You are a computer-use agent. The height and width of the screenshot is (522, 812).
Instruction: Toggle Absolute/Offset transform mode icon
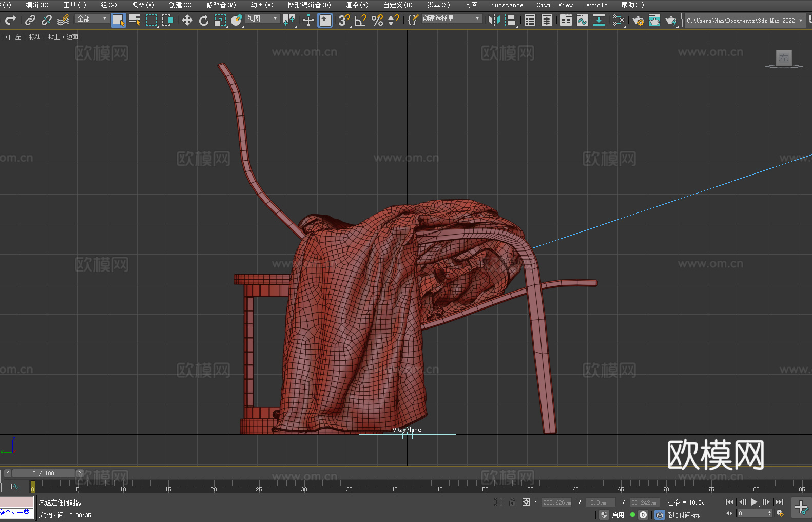(526, 502)
